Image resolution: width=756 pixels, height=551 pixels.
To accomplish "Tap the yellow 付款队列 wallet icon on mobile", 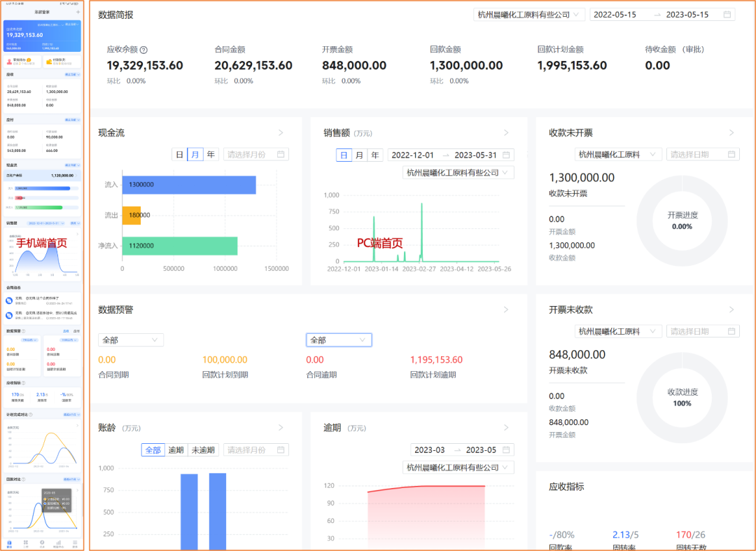I will pyautogui.click(x=49, y=62).
